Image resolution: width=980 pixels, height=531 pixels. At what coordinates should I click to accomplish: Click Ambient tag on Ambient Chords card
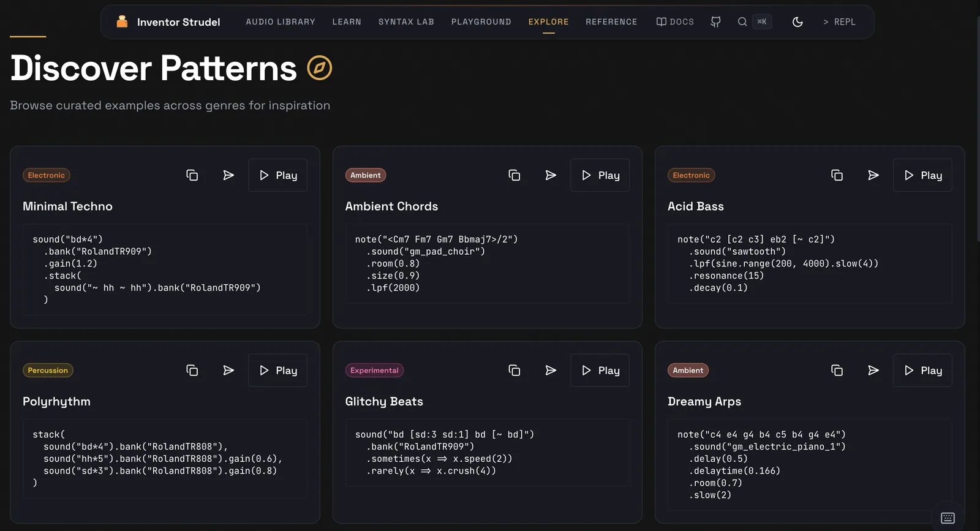366,175
